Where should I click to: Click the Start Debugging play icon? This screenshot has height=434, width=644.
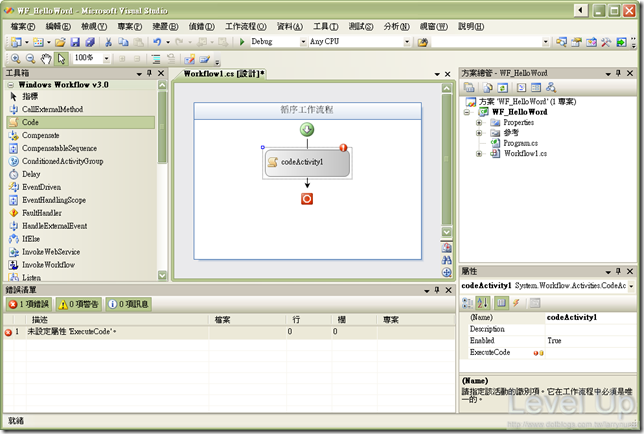[x=242, y=42]
